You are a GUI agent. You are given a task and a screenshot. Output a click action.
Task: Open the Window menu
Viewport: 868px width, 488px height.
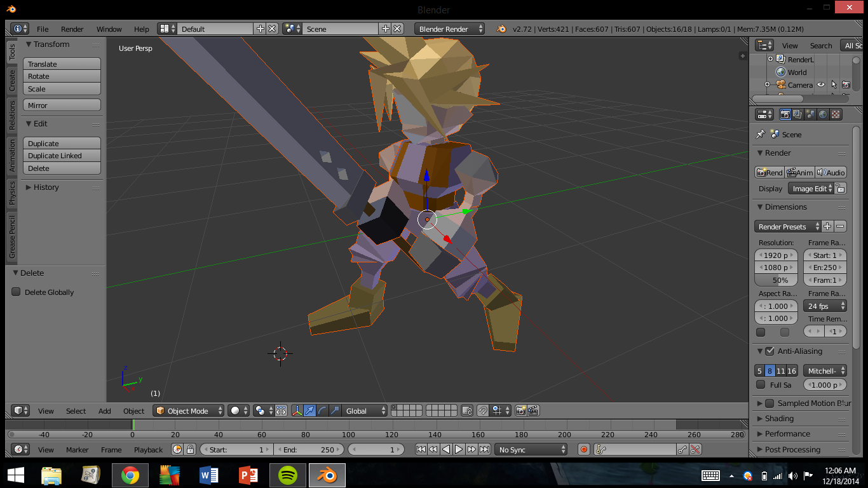point(109,29)
